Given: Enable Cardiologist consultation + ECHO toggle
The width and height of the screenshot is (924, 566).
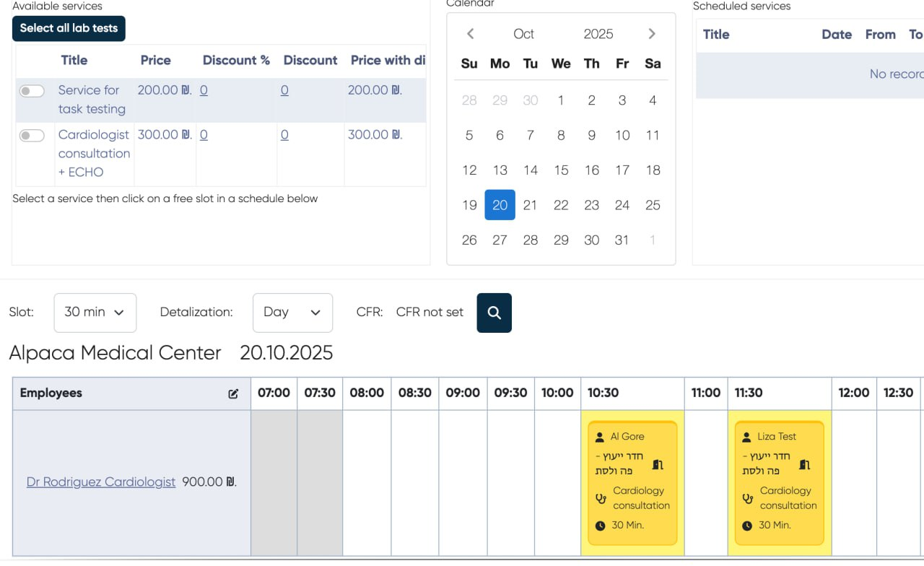Looking at the screenshot, I should click(32, 136).
